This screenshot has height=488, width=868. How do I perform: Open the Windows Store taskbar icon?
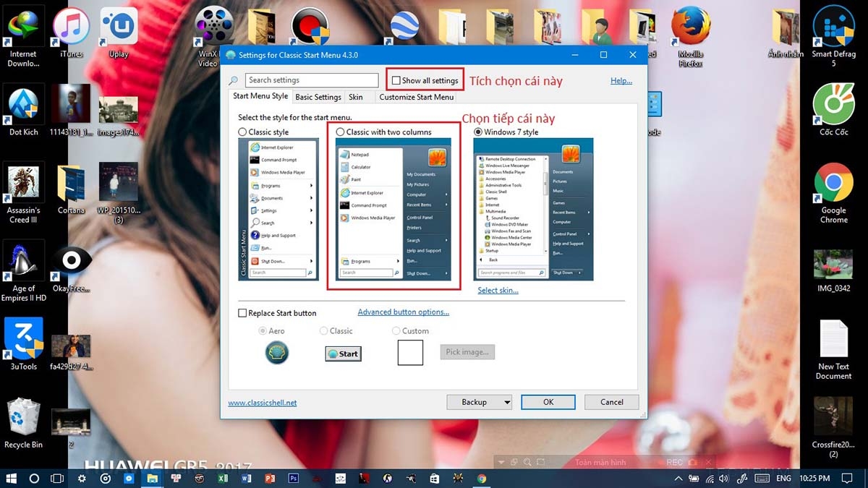pos(435,479)
